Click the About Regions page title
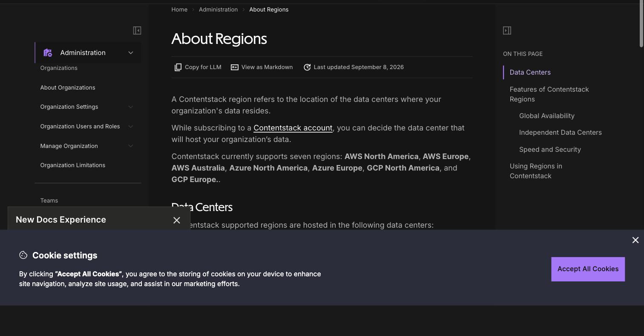The height and width of the screenshot is (336, 644). pyautogui.click(x=219, y=39)
